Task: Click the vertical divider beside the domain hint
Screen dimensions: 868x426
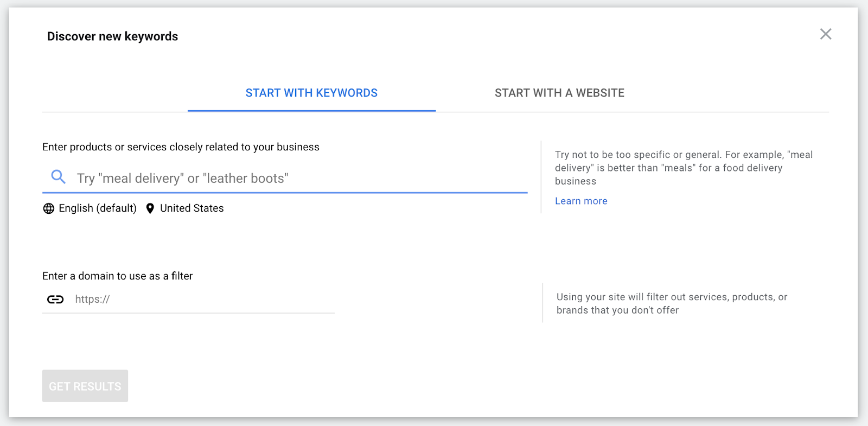Action: coord(542,303)
